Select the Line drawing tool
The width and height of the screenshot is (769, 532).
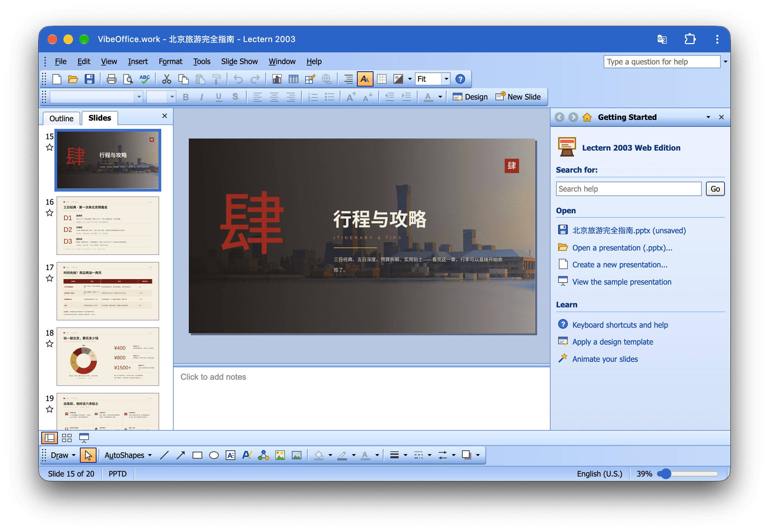point(164,455)
